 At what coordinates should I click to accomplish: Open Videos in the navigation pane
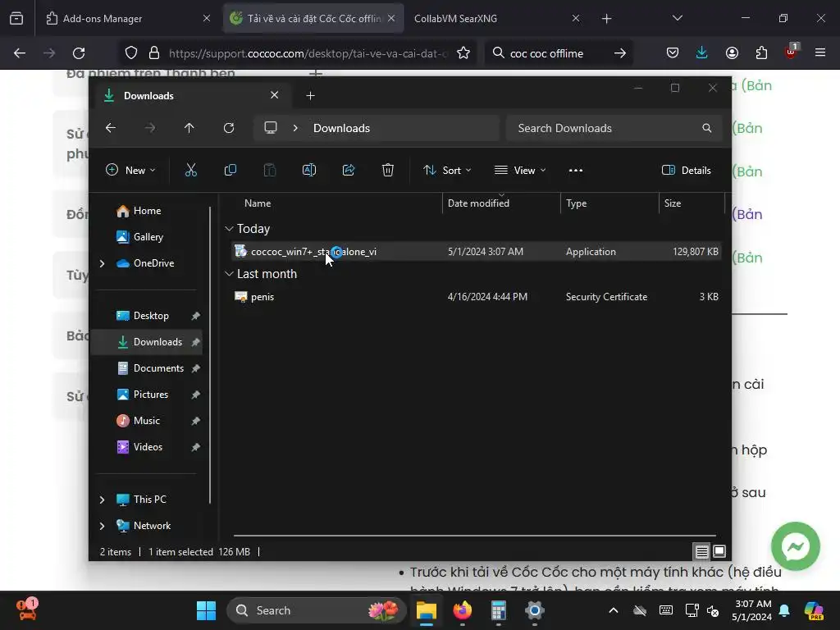pyautogui.click(x=148, y=447)
